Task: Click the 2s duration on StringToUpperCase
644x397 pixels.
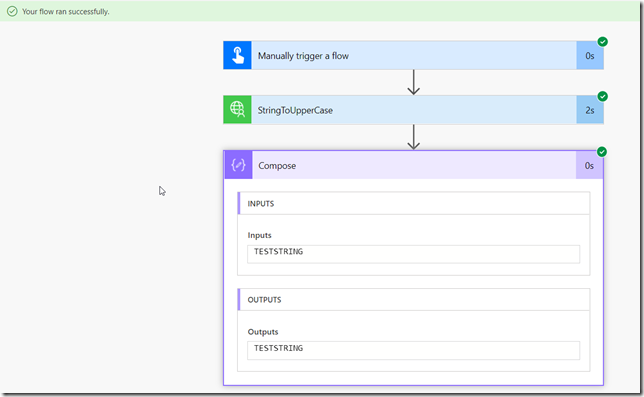Action: (x=590, y=110)
